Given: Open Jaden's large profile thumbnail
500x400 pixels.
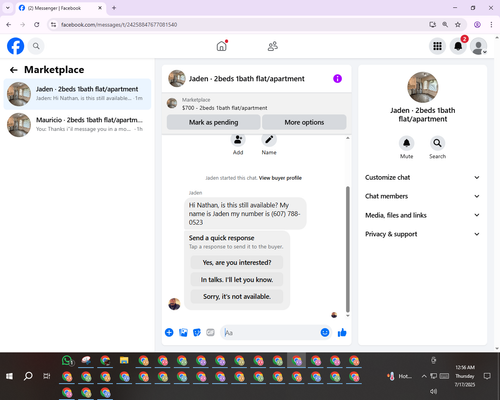Looking at the screenshot, I should click(x=423, y=87).
